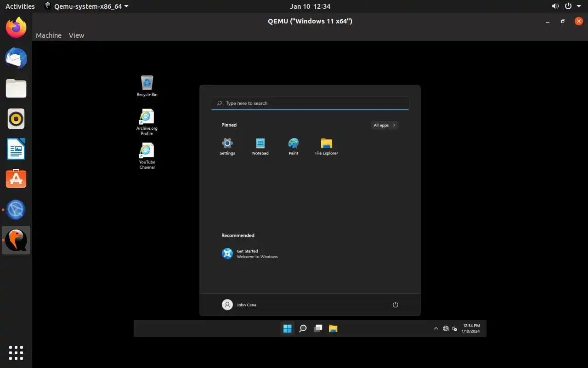
Task: Launch Firefox from the Ubuntu dock
Action: click(16, 28)
